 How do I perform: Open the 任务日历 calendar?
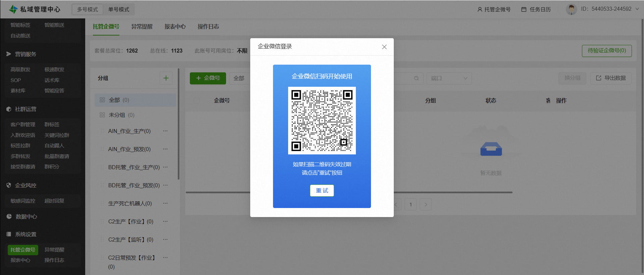pos(536,9)
